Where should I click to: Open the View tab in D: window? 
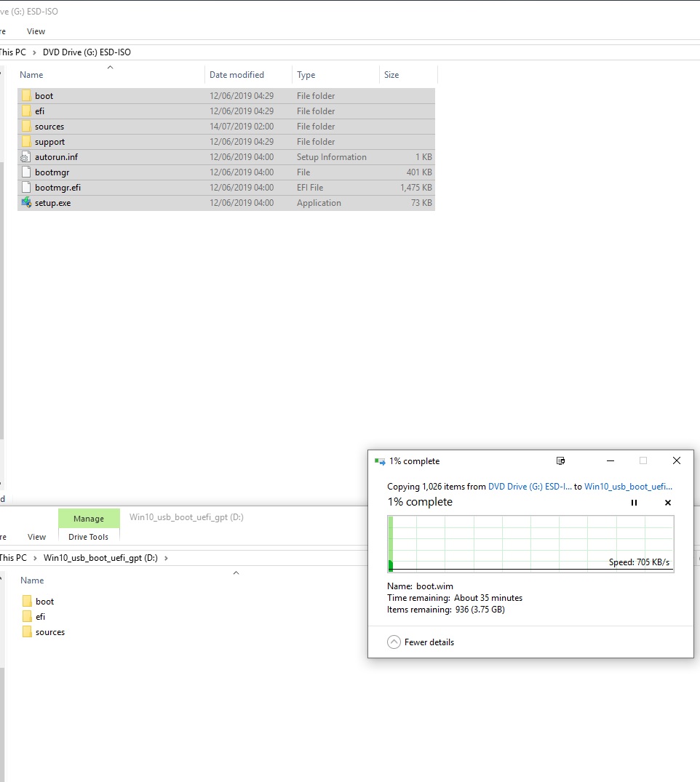(x=36, y=537)
